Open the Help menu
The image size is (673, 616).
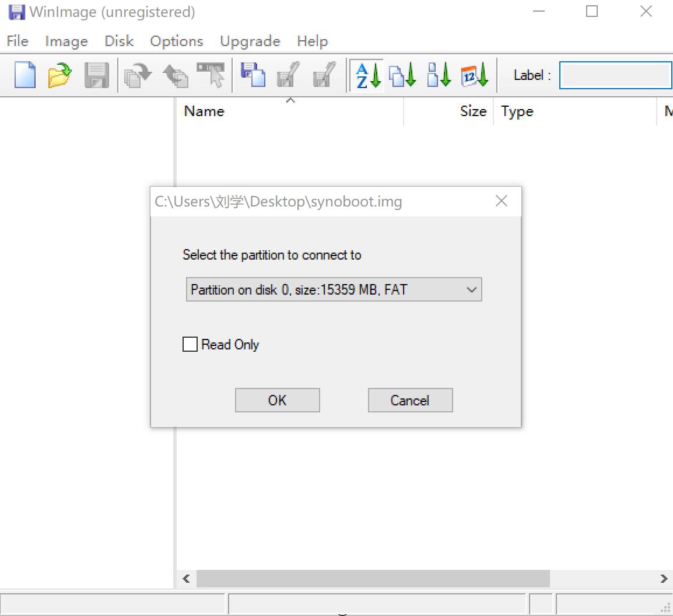313,41
